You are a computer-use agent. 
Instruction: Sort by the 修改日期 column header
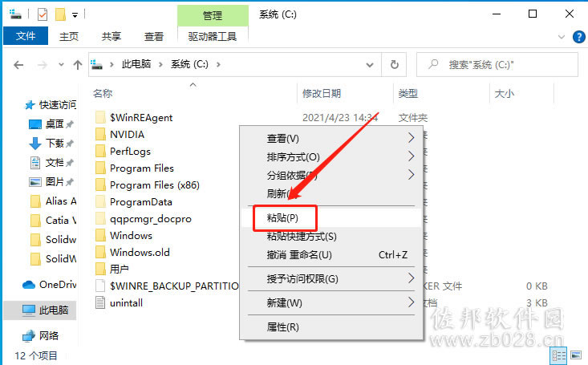click(322, 93)
